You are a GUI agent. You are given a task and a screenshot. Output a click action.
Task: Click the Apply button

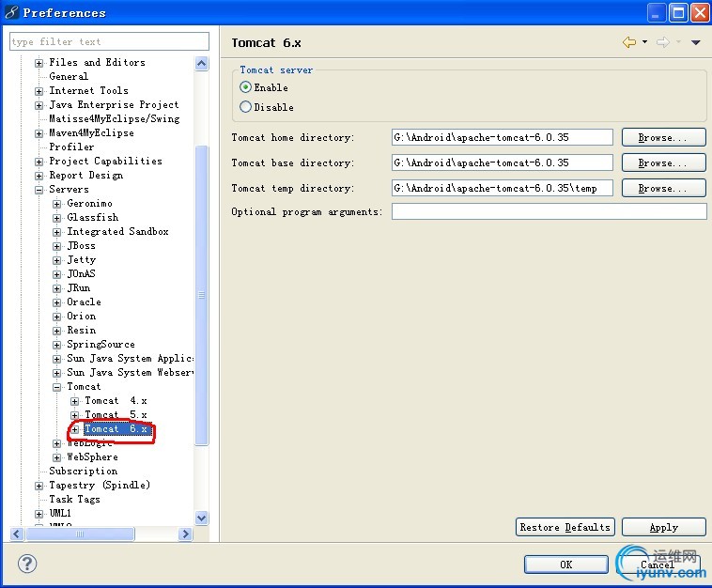pos(663,527)
